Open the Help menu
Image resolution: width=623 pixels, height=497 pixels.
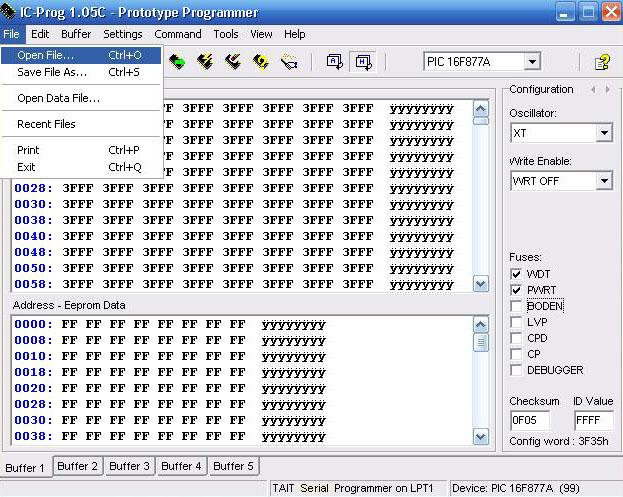294,34
